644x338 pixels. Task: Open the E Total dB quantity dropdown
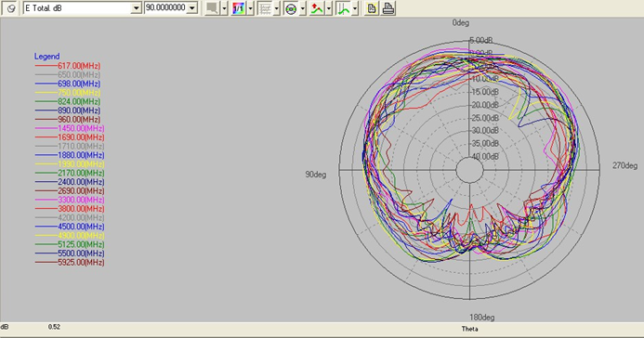[136, 8]
